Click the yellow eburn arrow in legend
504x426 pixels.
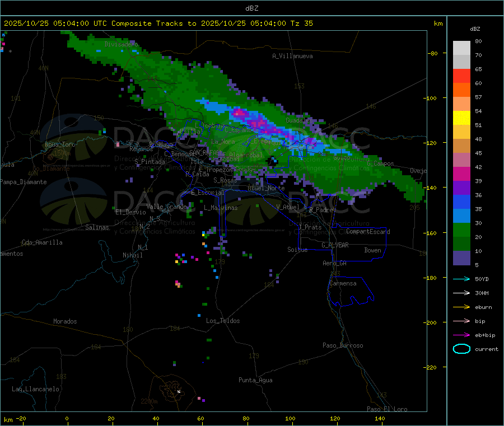coord(461,307)
